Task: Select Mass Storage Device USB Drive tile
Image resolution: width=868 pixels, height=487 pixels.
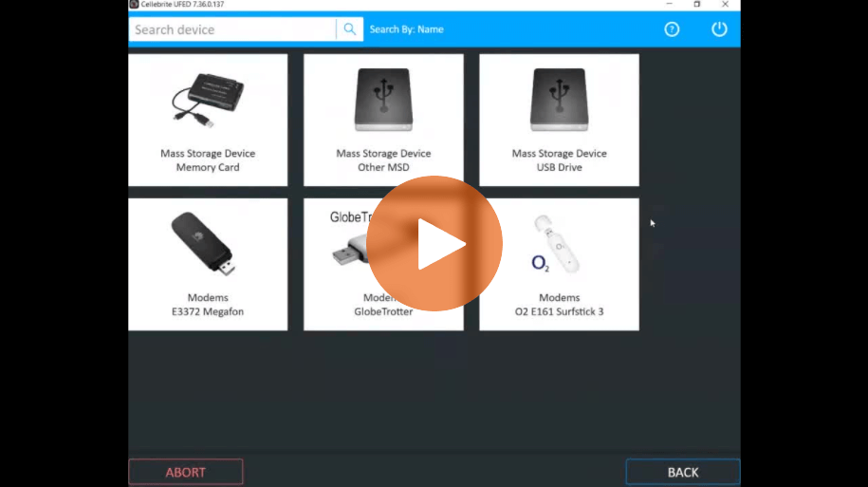Action: tap(559, 120)
